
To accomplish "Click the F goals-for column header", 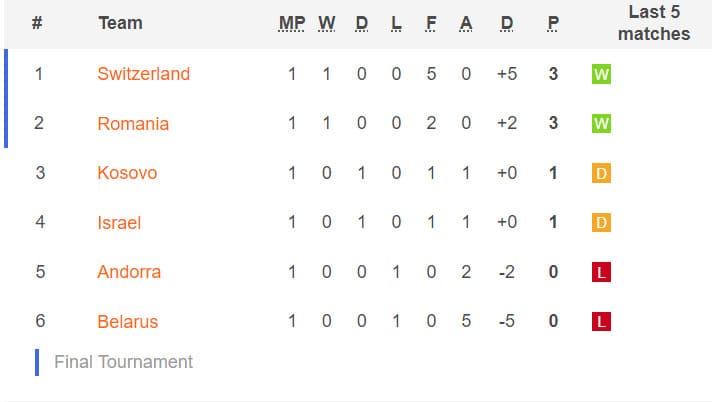I will pos(431,23).
